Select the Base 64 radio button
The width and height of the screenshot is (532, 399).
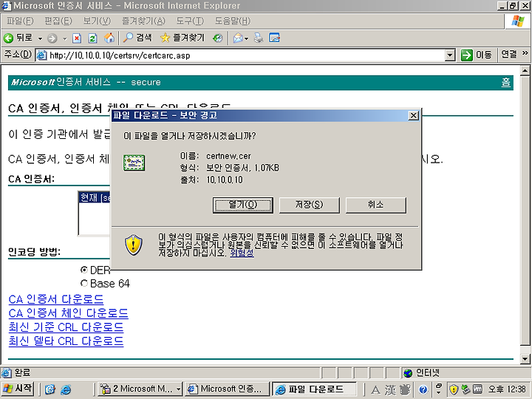(83, 283)
